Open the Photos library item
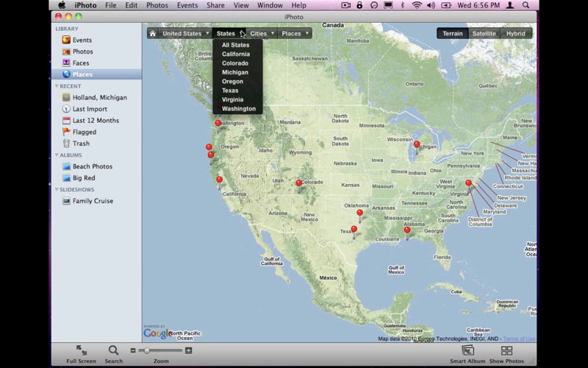This screenshot has height=368, width=588. click(78, 52)
